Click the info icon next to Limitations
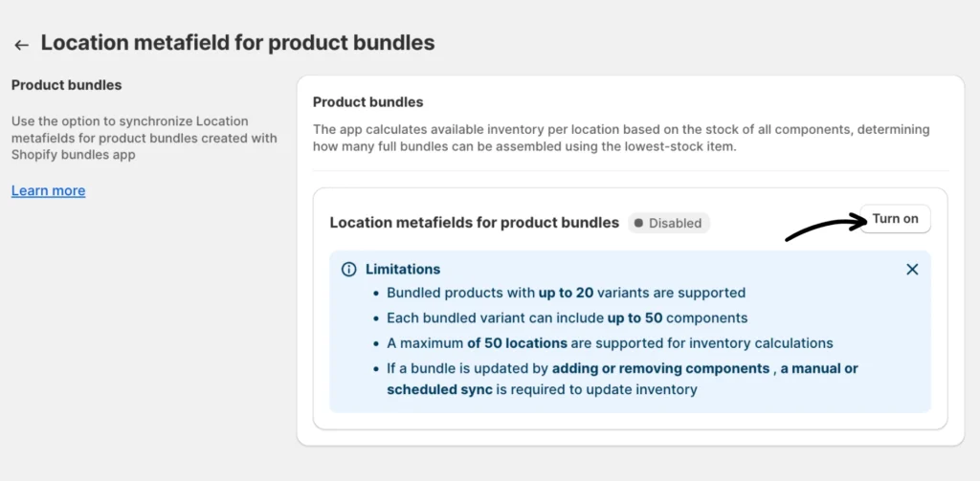Screen dimensions: 980x481 click(349, 270)
